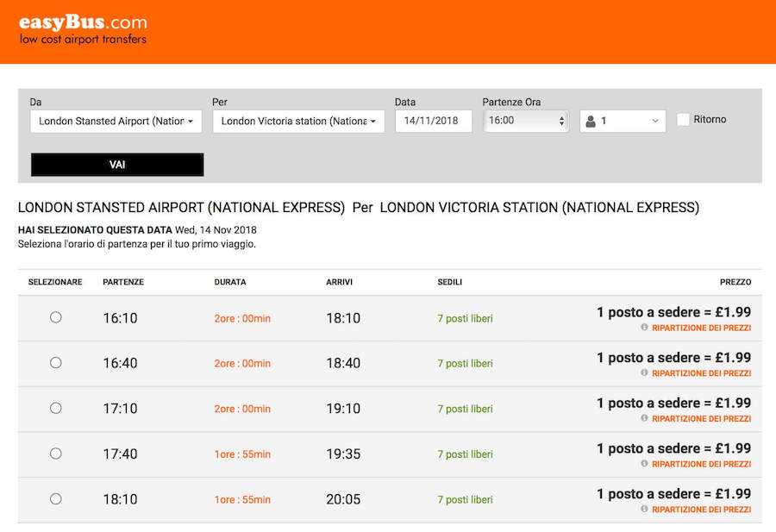Click the 20:05 arrival time
Image resolution: width=776 pixels, height=532 pixels.
click(x=343, y=499)
